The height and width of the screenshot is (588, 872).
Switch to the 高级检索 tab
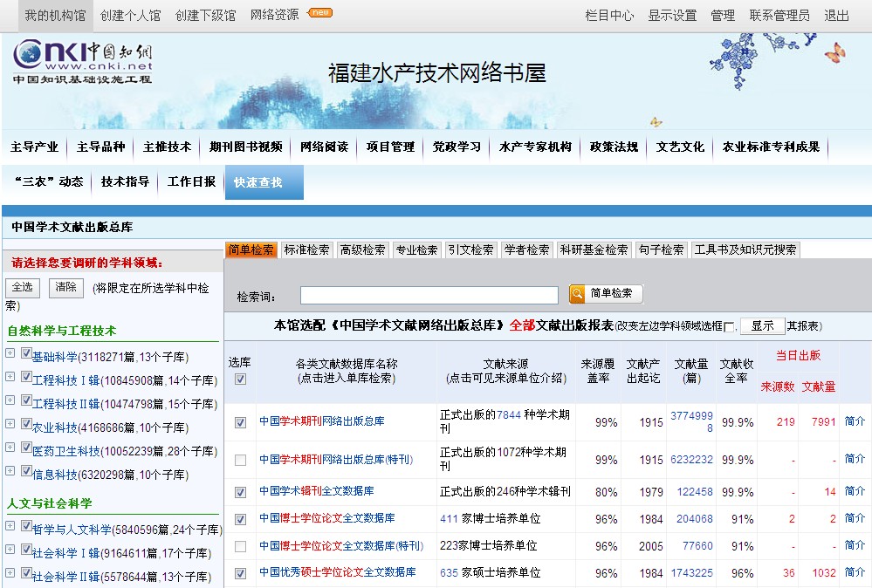(362, 250)
